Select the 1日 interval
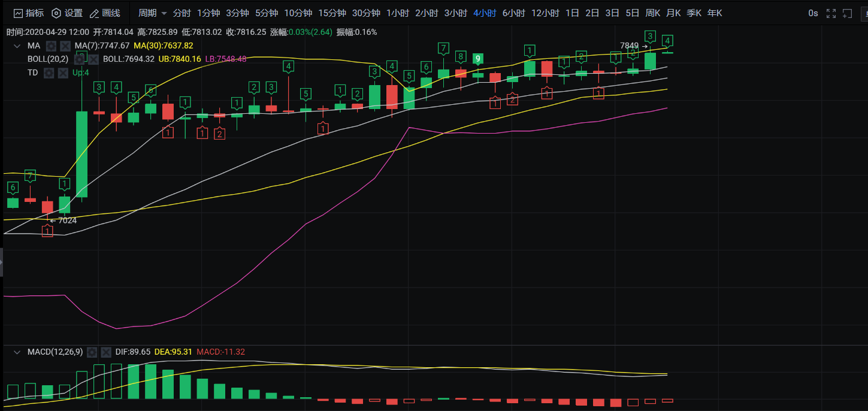 572,13
